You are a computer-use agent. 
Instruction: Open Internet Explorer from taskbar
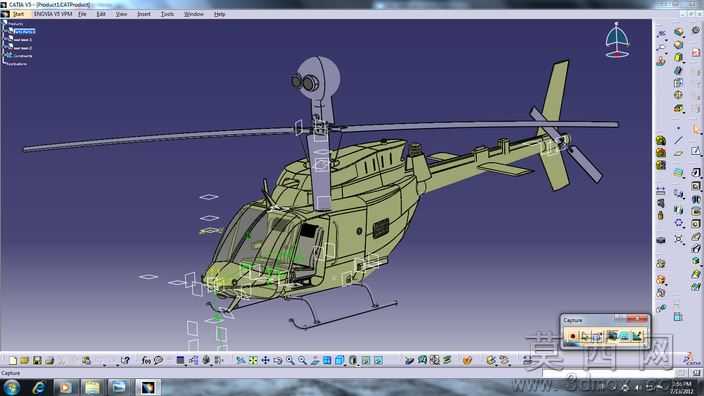(39, 387)
